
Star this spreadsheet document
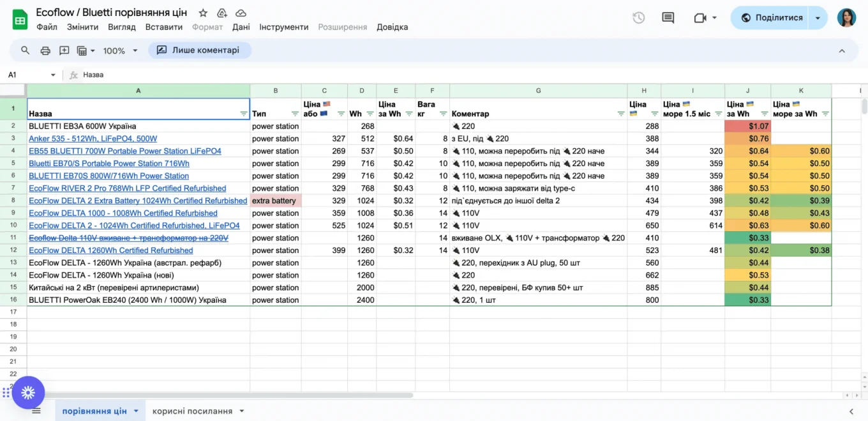pos(203,13)
